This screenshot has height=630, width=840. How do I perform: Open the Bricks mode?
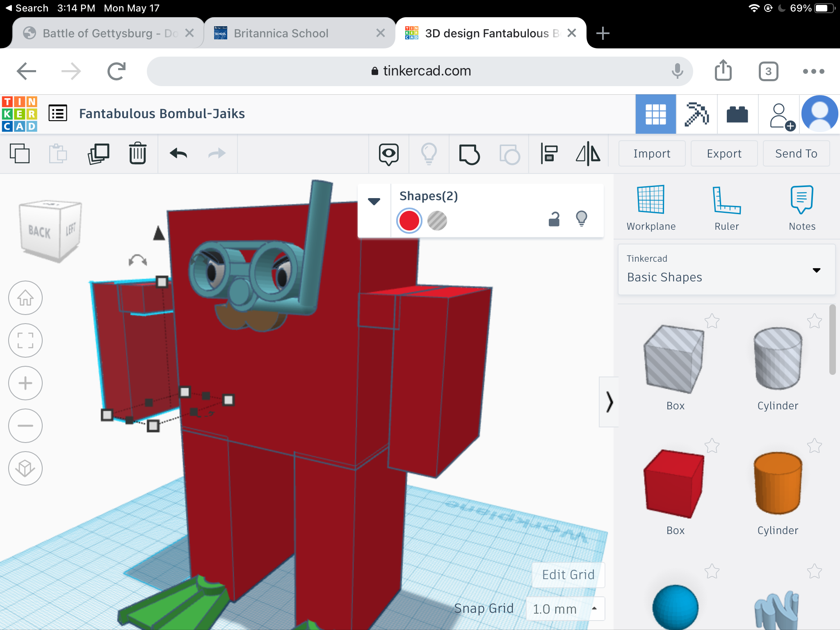737,114
